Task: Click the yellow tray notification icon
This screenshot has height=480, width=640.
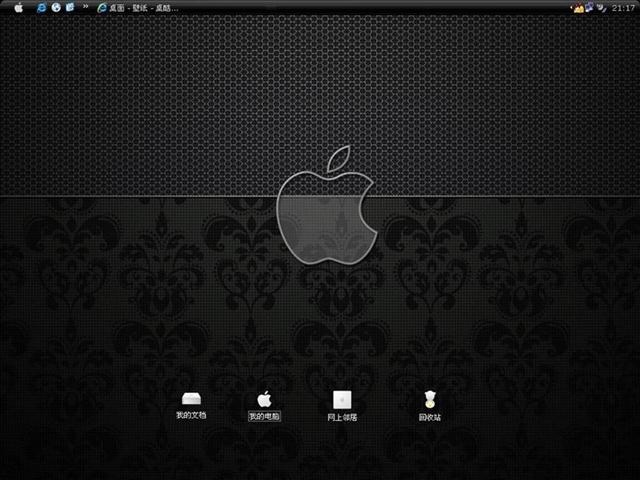Action: pyautogui.click(x=579, y=8)
